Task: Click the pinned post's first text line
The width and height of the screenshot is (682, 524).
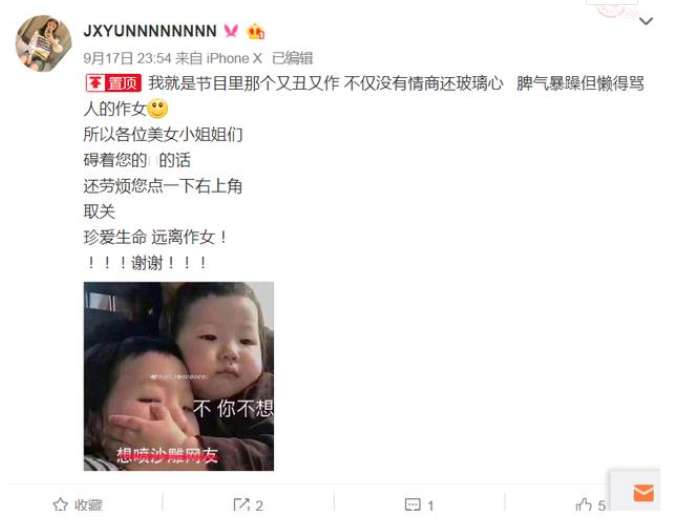Action: point(396,83)
